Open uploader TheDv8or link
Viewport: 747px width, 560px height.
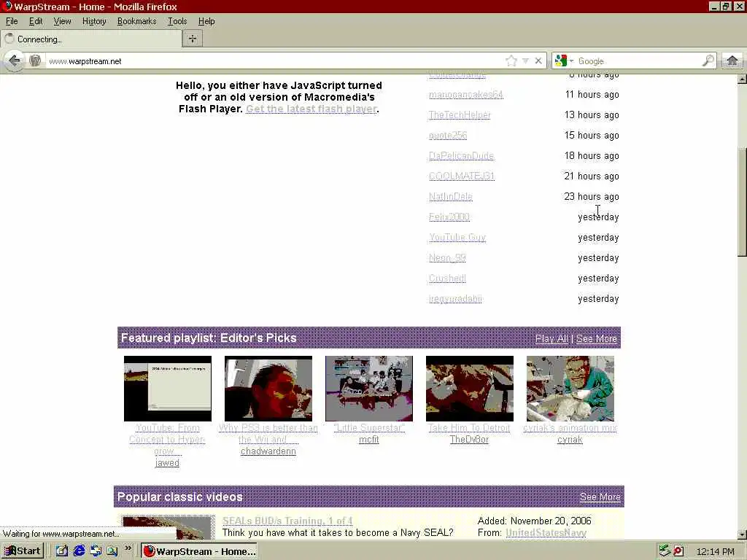pyautogui.click(x=469, y=439)
